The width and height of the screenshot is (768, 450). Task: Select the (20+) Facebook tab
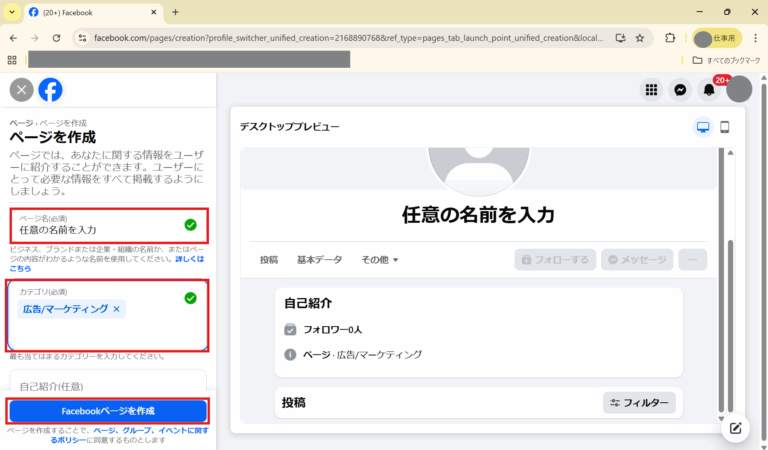point(93,12)
